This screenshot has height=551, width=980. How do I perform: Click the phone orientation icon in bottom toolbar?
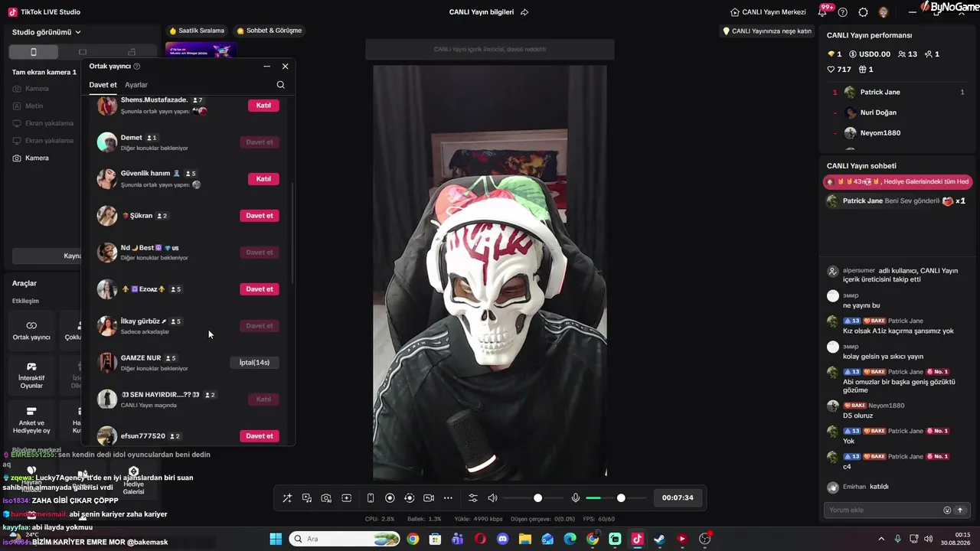tap(371, 498)
